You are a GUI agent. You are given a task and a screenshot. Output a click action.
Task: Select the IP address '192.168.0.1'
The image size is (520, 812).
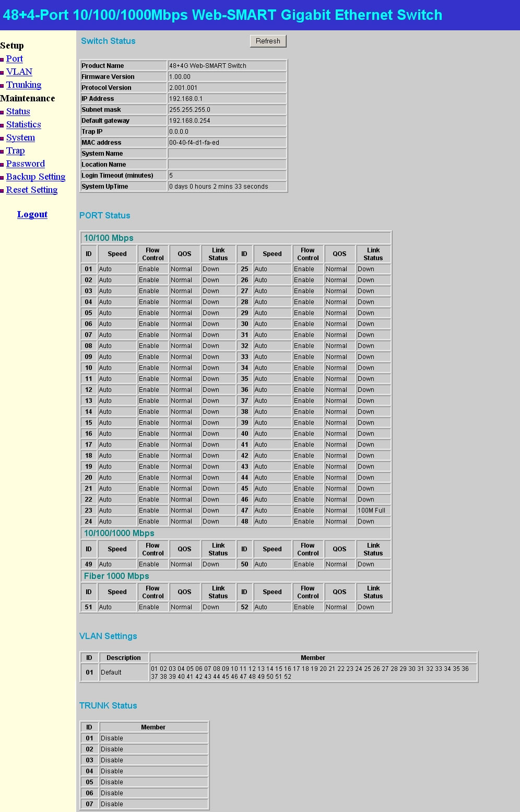point(186,99)
